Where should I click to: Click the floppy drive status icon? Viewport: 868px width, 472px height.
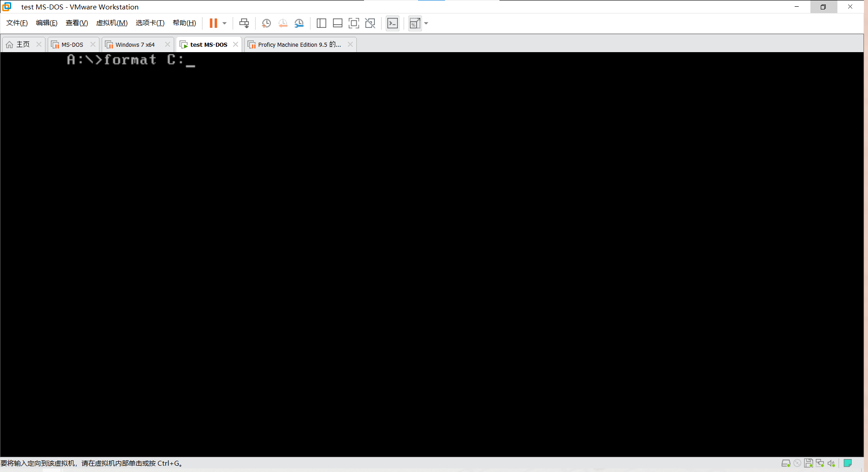[809, 463]
